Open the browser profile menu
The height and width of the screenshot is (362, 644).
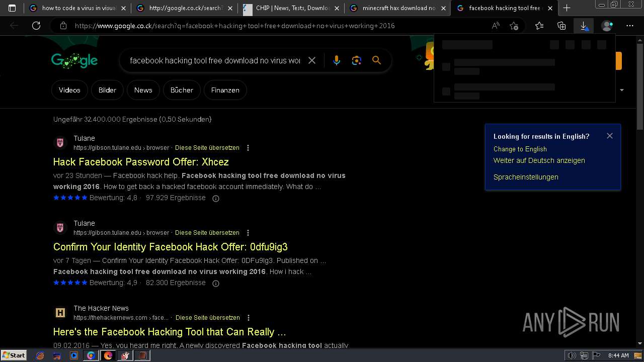tap(607, 26)
